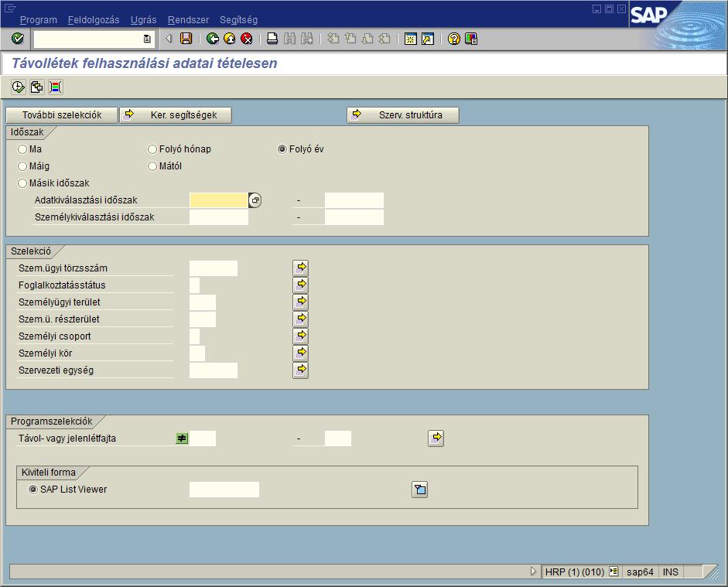728x587 pixels.
Task: Open value help for Adatkiválasztási időszak
Action: coord(255,200)
